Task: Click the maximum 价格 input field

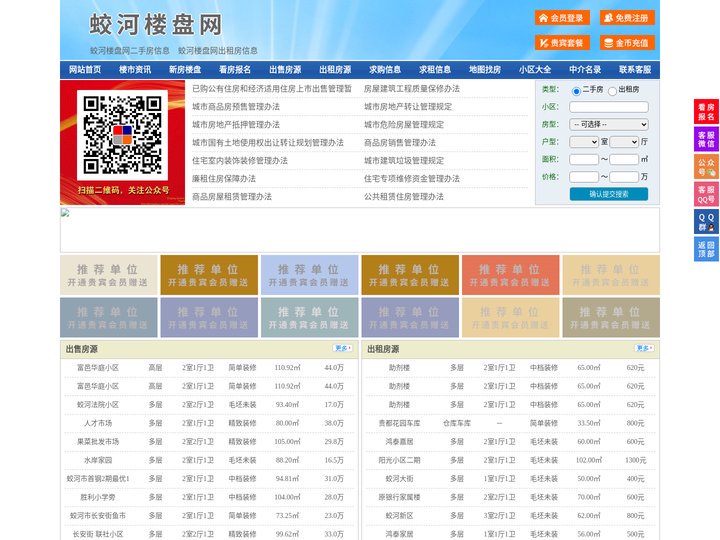Action: pos(624,177)
